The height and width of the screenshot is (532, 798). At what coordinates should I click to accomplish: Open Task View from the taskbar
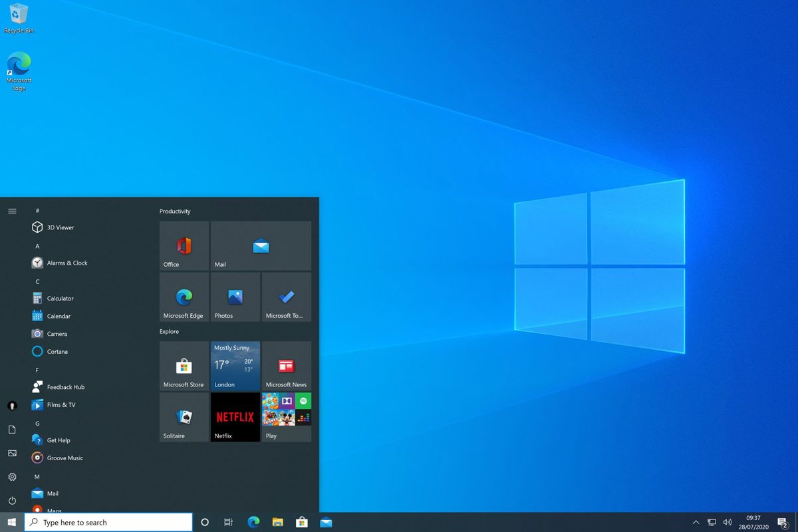coord(228,522)
